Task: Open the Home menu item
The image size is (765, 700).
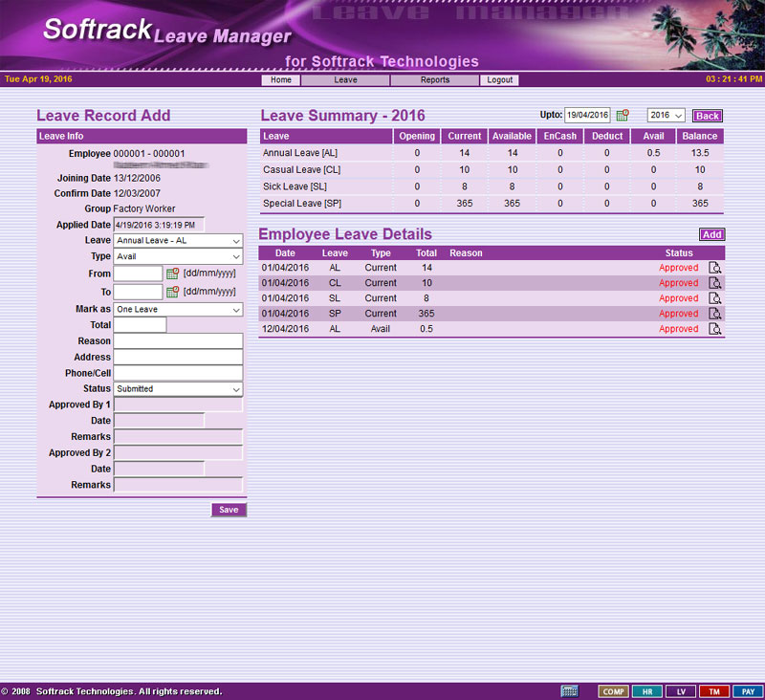Action: pyautogui.click(x=280, y=80)
